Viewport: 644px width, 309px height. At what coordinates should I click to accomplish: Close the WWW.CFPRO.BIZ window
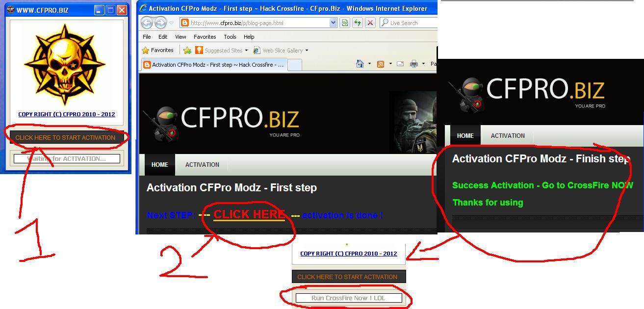pyautogui.click(x=122, y=10)
